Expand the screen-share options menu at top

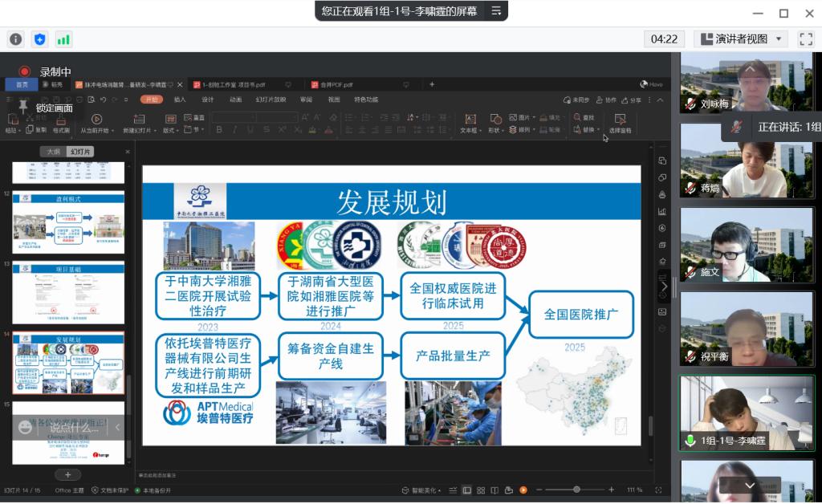496,10
